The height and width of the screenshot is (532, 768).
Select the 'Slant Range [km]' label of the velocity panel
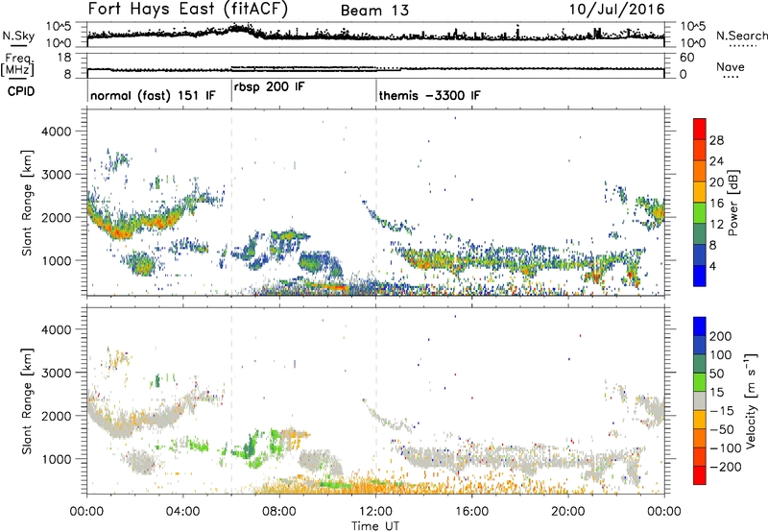(x=28, y=400)
